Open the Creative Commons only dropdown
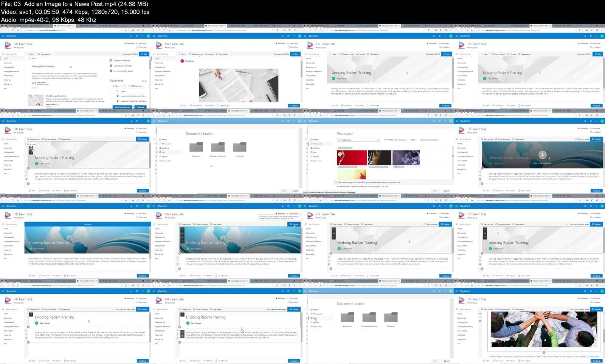 (430, 140)
